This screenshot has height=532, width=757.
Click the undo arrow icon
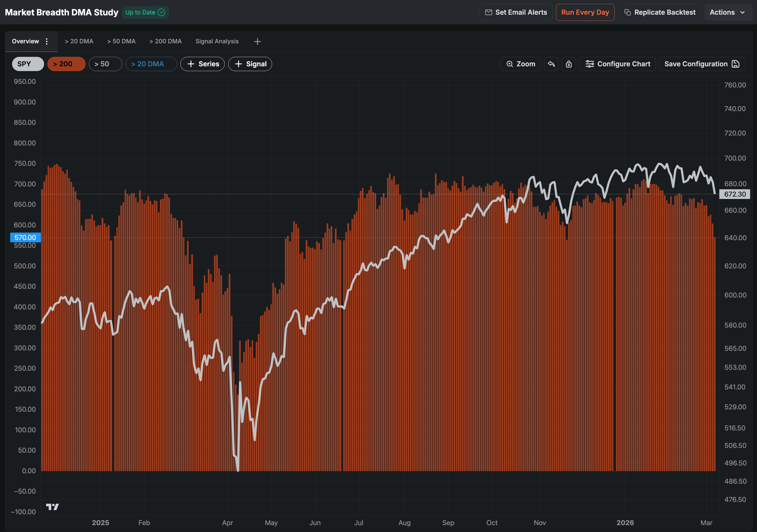pyautogui.click(x=551, y=64)
